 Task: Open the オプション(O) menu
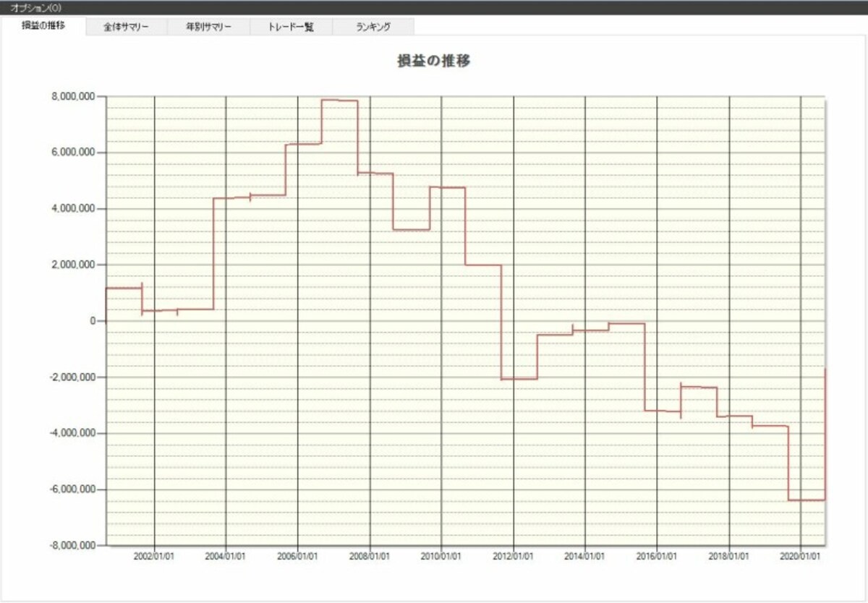coord(35,7)
